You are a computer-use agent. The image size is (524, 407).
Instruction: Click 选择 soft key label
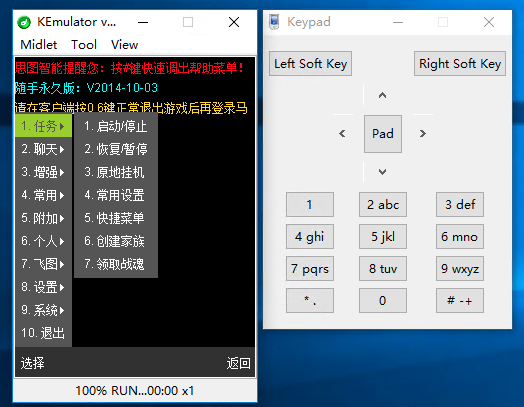[x=32, y=363]
